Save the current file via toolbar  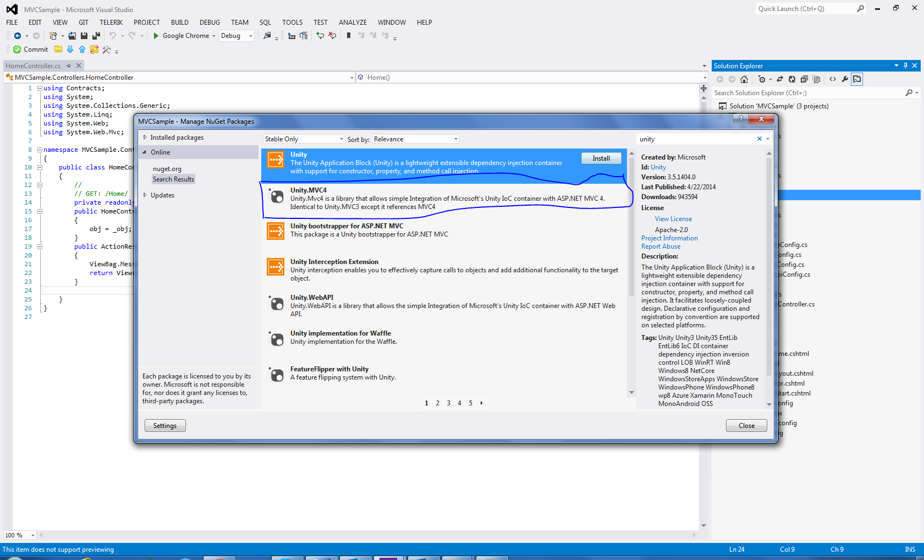[x=84, y=36]
